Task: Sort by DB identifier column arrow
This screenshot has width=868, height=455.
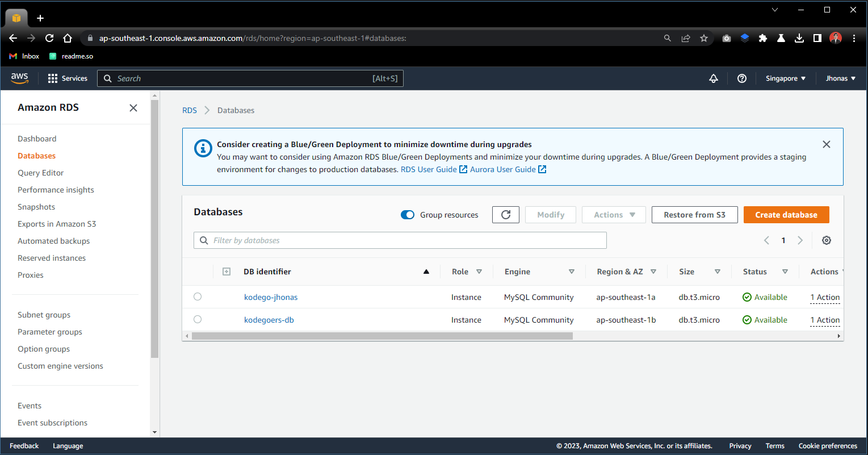Action: click(426, 272)
